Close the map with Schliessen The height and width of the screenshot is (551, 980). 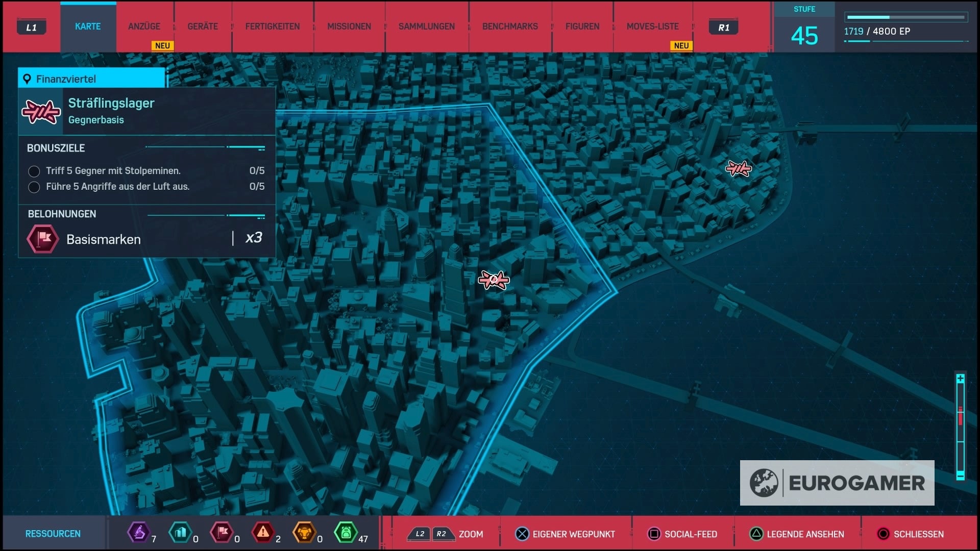click(919, 534)
